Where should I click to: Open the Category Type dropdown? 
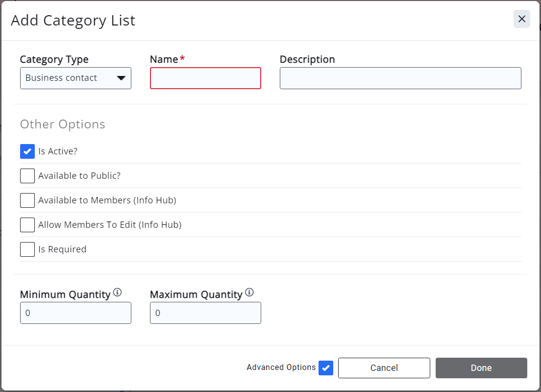(75, 78)
